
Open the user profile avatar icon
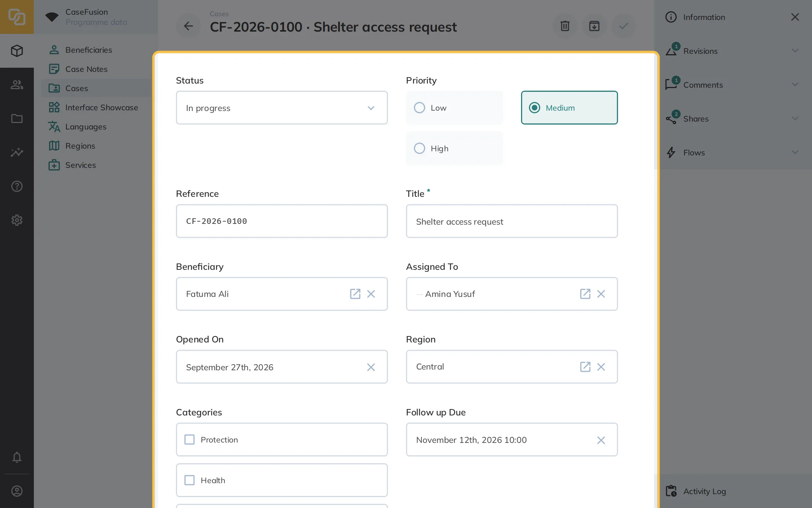pos(17,491)
